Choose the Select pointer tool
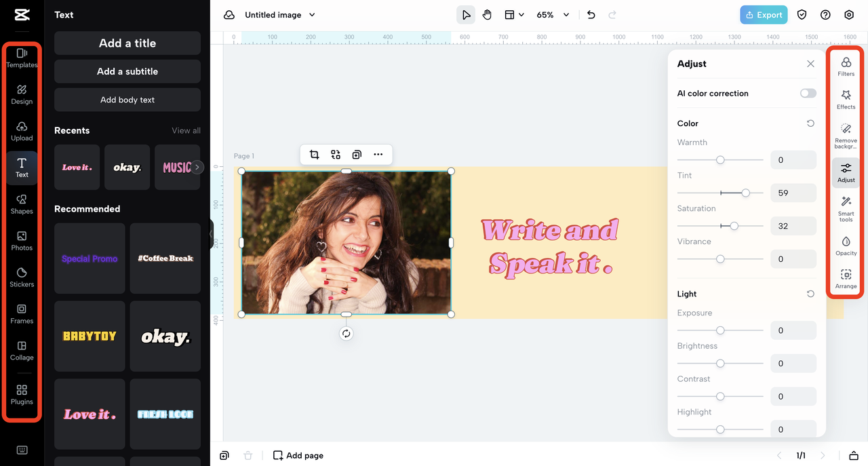The width and height of the screenshot is (868, 466). point(466,15)
